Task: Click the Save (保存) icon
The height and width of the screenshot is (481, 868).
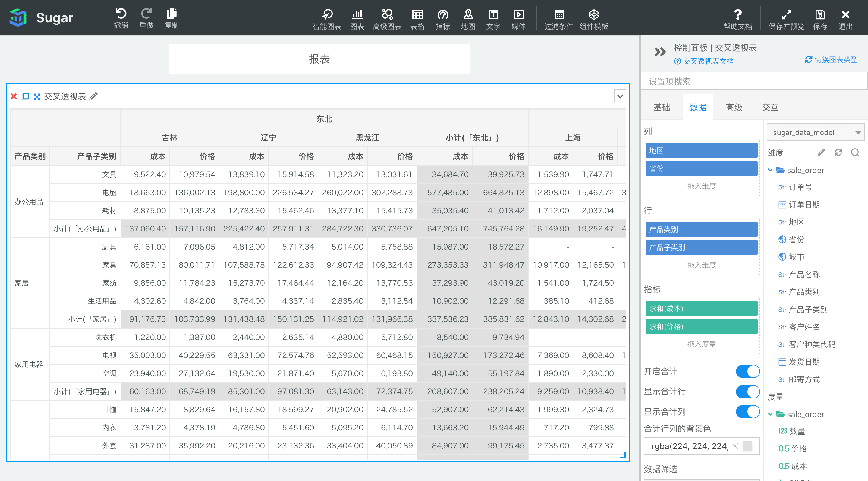Action: (820, 19)
